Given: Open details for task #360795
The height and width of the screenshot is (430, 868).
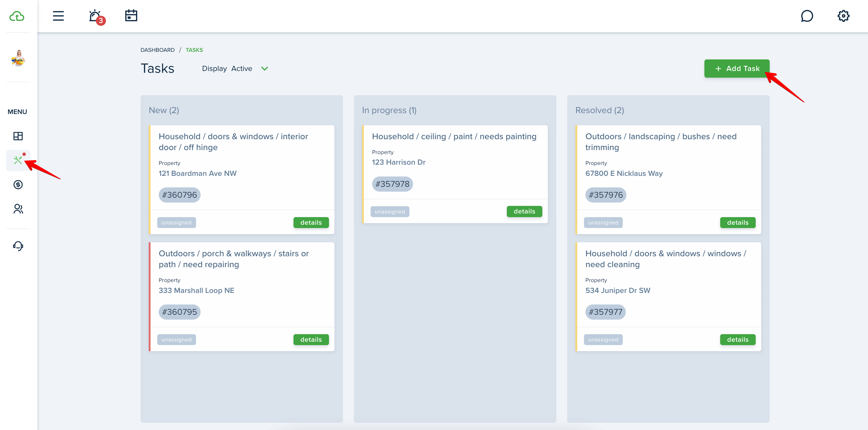Looking at the screenshot, I should click(x=311, y=339).
